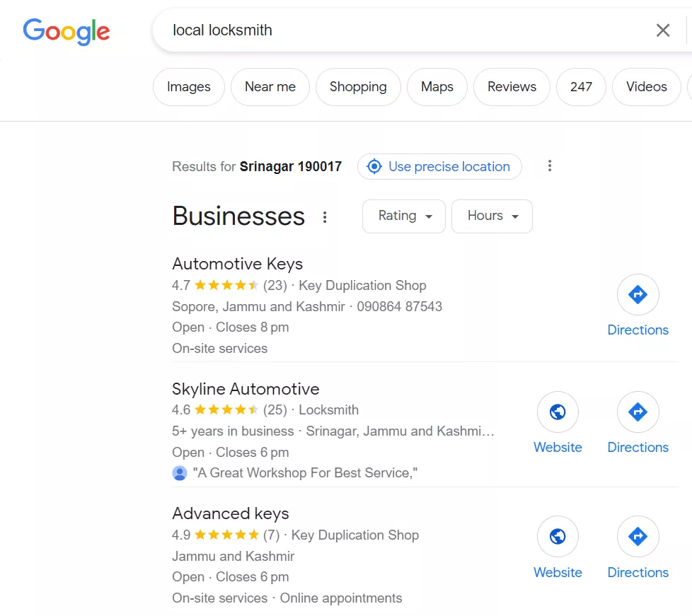Viewport: 692px width, 616px height.
Task: Clear the search box with the X icon
Action: tap(663, 30)
